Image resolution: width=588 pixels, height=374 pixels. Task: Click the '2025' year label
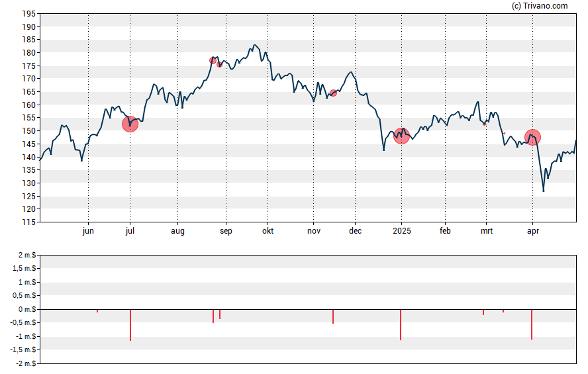pyautogui.click(x=402, y=230)
